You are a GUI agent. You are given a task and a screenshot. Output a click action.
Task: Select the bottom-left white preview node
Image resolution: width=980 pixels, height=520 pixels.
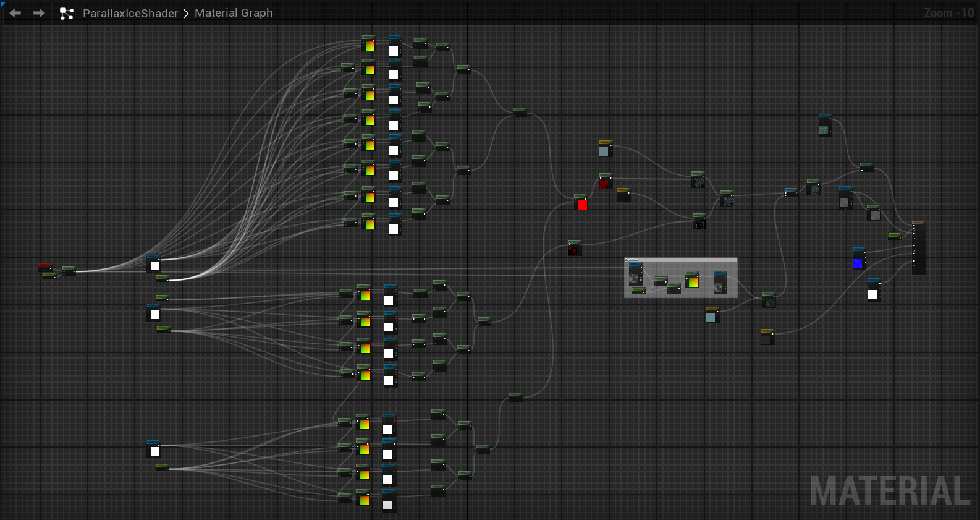tap(154, 449)
